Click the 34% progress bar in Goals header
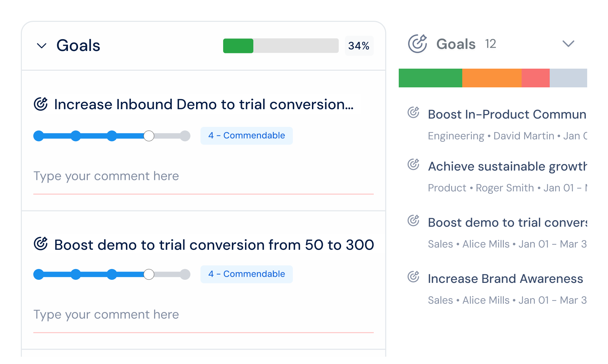608x364 pixels. point(281,46)
